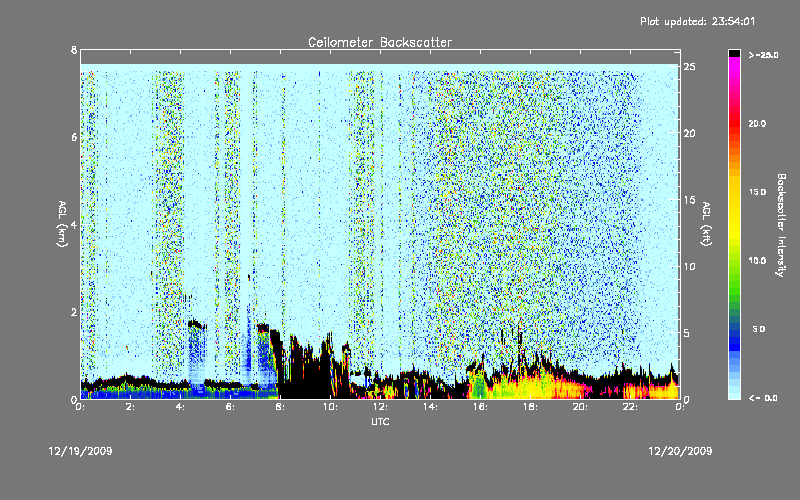Click the "AGL (km)" left axis label

pyautogui.click(x=62, y=224)
